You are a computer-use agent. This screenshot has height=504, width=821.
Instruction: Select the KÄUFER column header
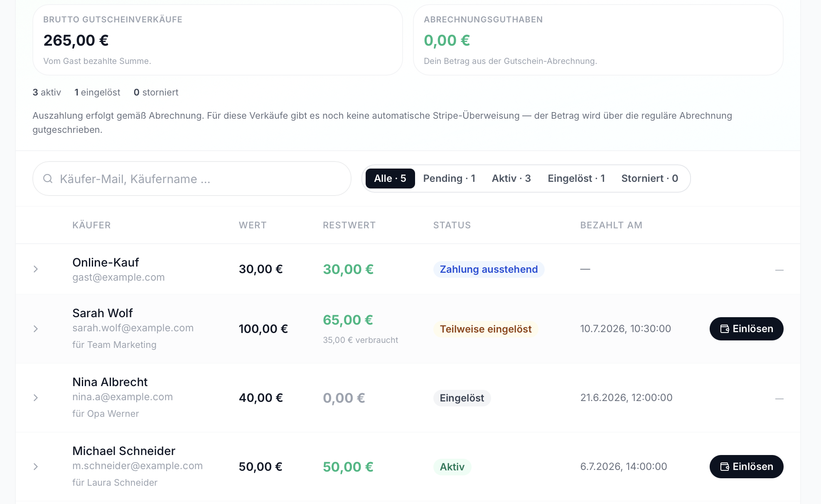pos(91,225)
